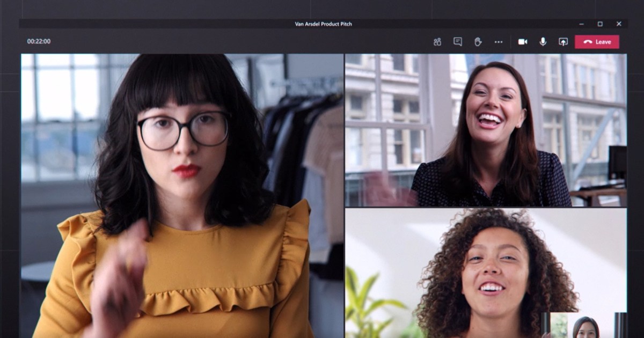
Task: Minimize the meeting window
Action: click(x=582, y=24)
